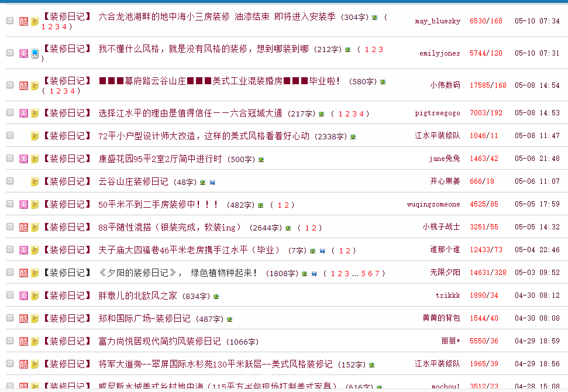This screenshot has height=392, width=568.
Task: Click the 美 badge on 50平米不到二手房 thread
Action: point(23,204)
